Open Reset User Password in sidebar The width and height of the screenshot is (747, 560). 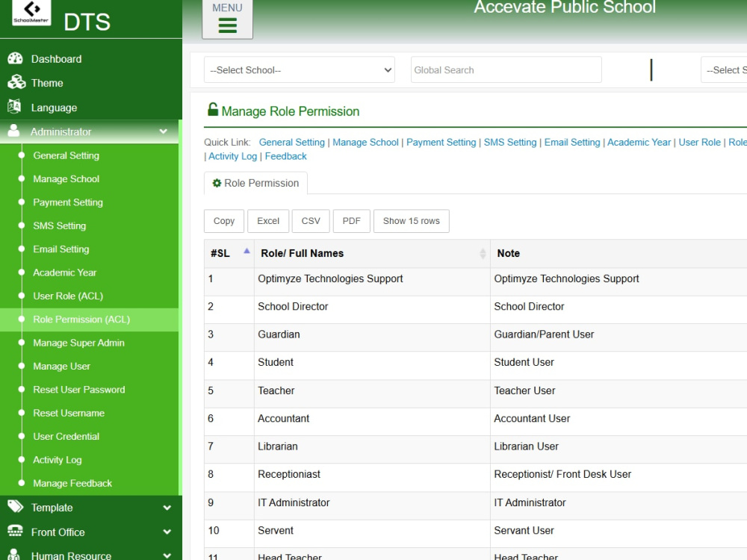click(79, 390)
